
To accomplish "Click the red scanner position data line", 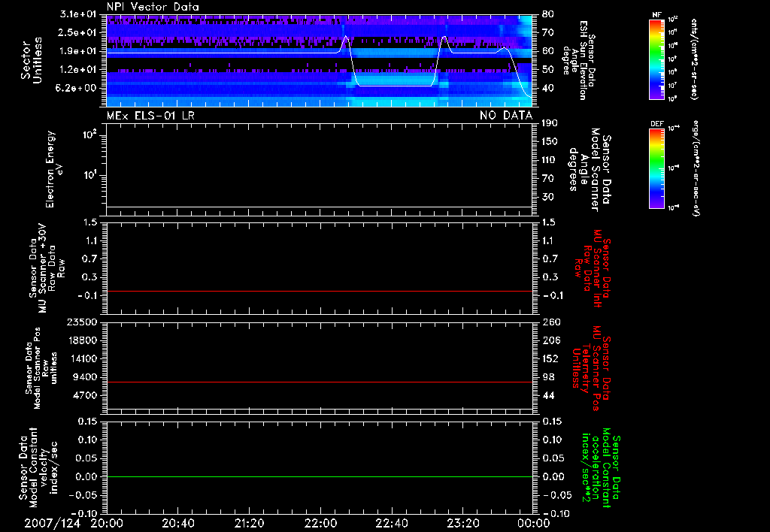I will (x=319, y=382).
